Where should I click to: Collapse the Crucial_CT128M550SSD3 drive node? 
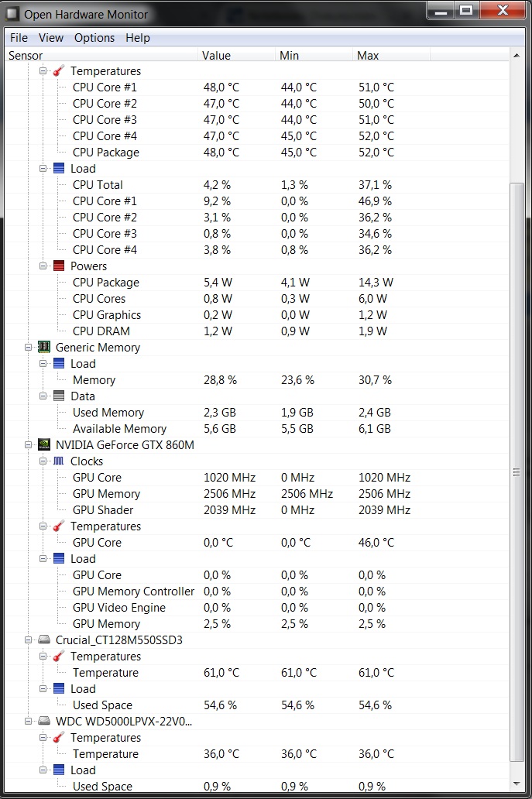pos(29,640)
